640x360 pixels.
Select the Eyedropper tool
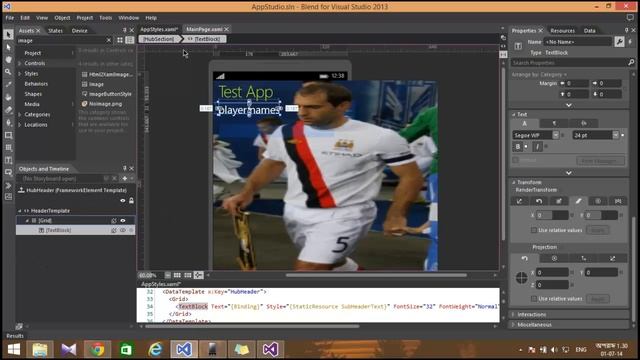(x=8, y=84)
